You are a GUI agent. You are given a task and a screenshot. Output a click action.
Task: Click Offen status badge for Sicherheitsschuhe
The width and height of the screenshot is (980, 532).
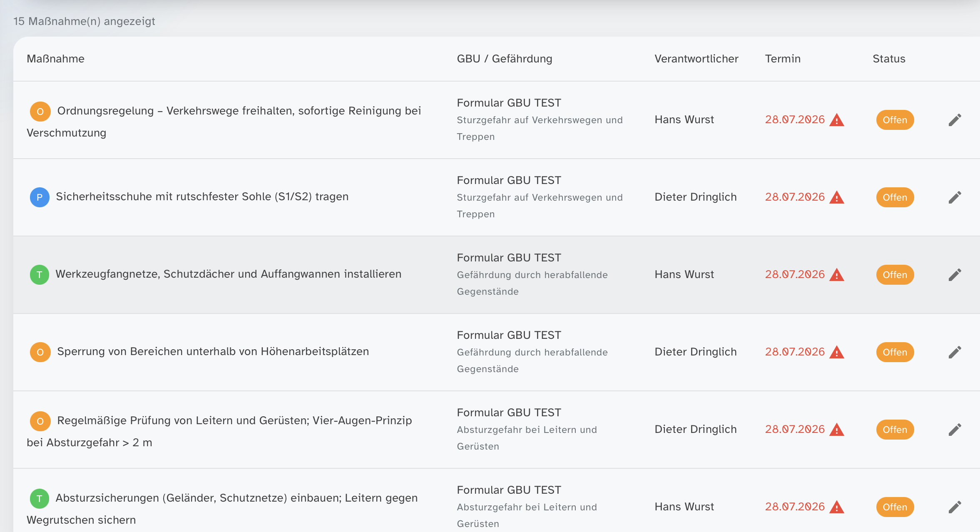(895, 197)
